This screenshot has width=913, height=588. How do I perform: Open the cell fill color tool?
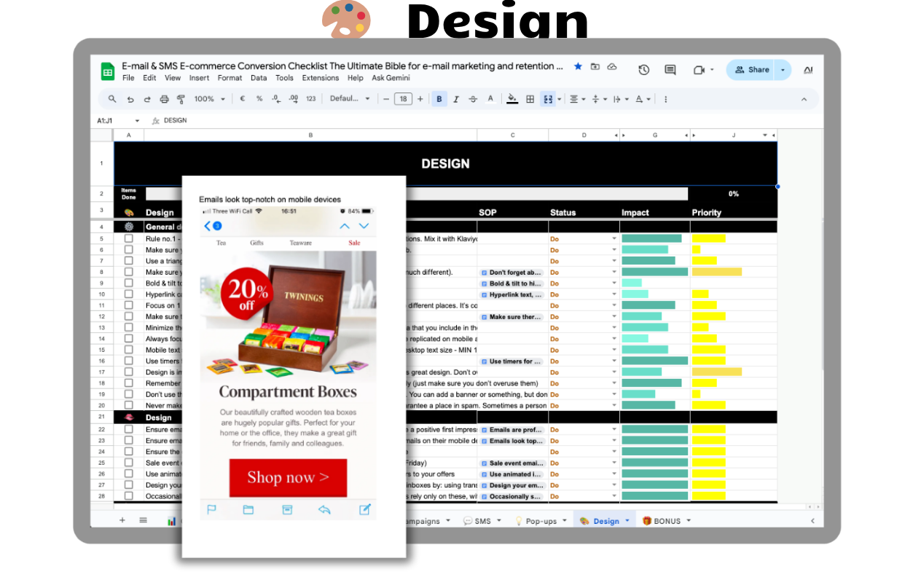coord(512,99)
